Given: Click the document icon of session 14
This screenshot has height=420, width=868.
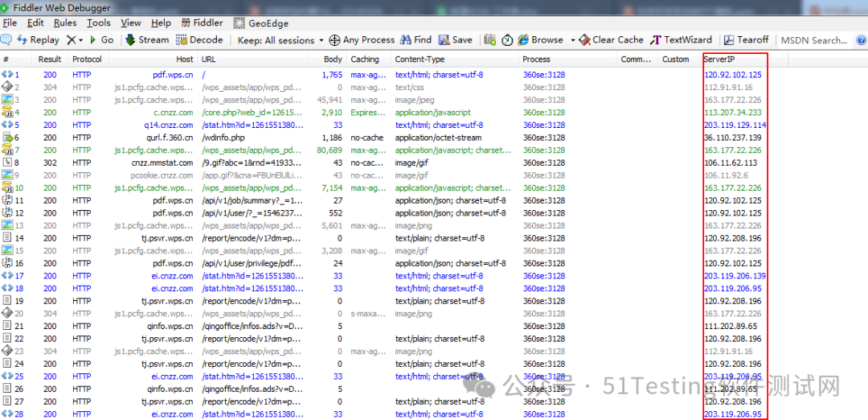Looking at the screenshot, I should coord(6,237).
